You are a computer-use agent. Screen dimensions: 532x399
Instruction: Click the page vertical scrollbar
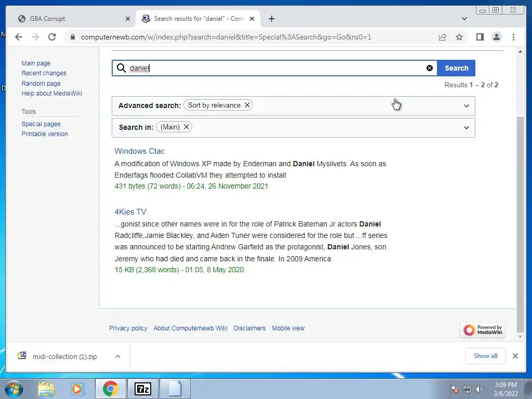coord(520,224)
